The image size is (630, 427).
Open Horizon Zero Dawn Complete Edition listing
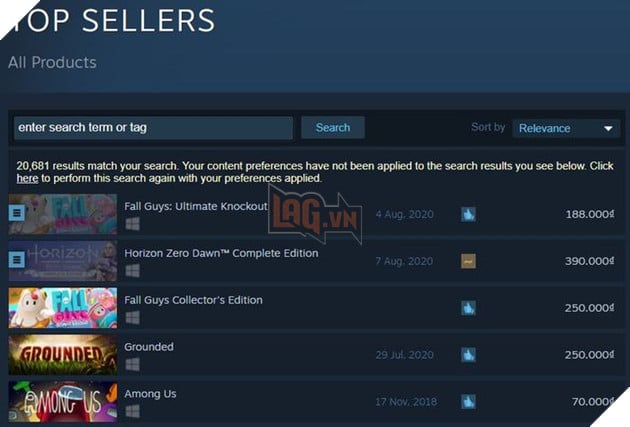pyautogui.click(x=221, y=253)
